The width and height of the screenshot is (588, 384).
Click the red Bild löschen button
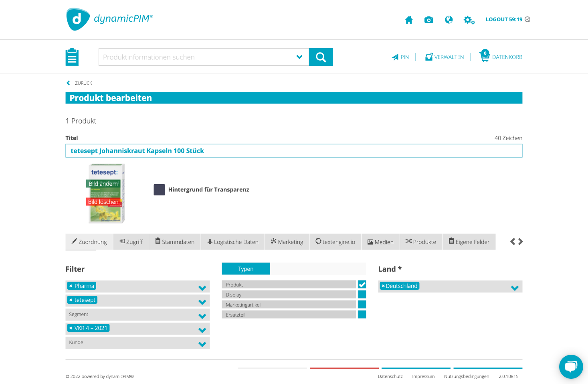tap(103, 202)
